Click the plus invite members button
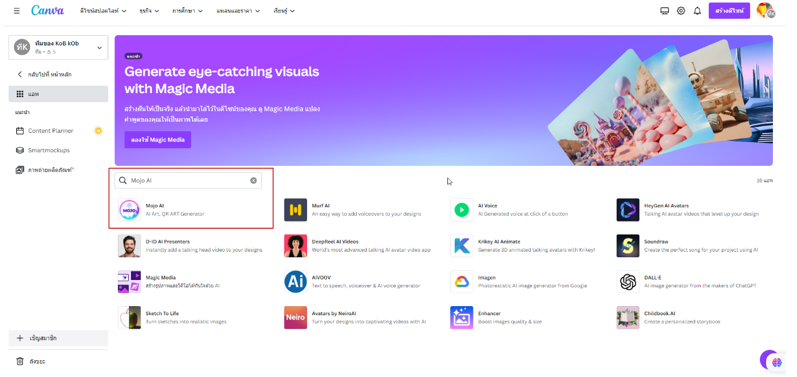This screenshot has height=377, width=797. coord(58,338)
